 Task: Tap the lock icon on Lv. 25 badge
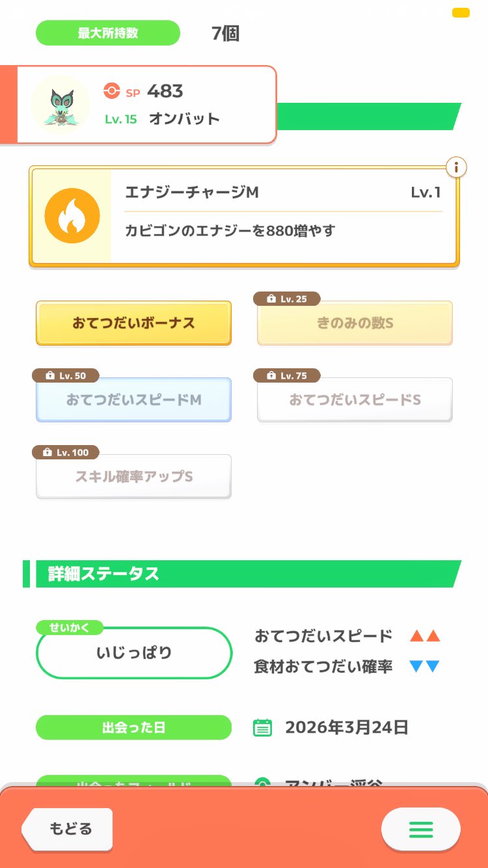click(x=271, y=299)
